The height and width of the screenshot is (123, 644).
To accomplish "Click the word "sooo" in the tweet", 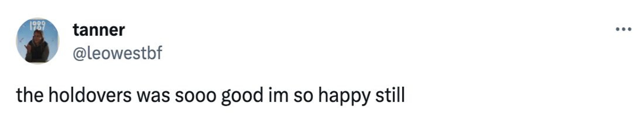I will pos(195,95).
